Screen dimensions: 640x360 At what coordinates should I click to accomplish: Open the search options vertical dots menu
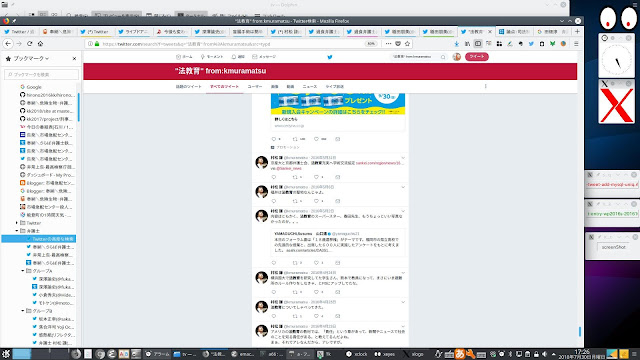click(x=486, y=86)
